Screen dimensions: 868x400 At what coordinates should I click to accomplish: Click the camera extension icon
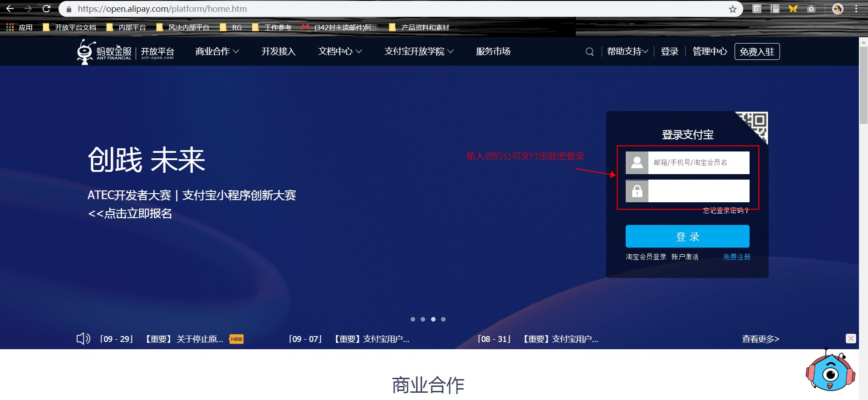[811, 9]
